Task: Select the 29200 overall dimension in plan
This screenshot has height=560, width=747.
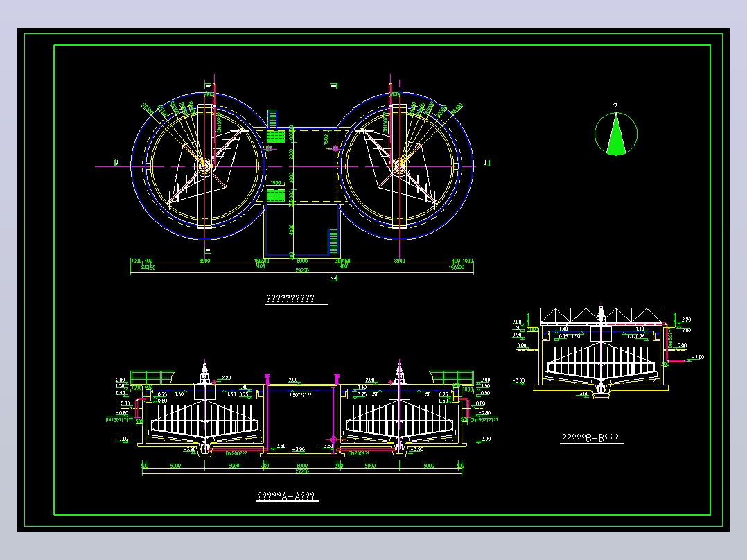Action: click(x=302, y=270)
